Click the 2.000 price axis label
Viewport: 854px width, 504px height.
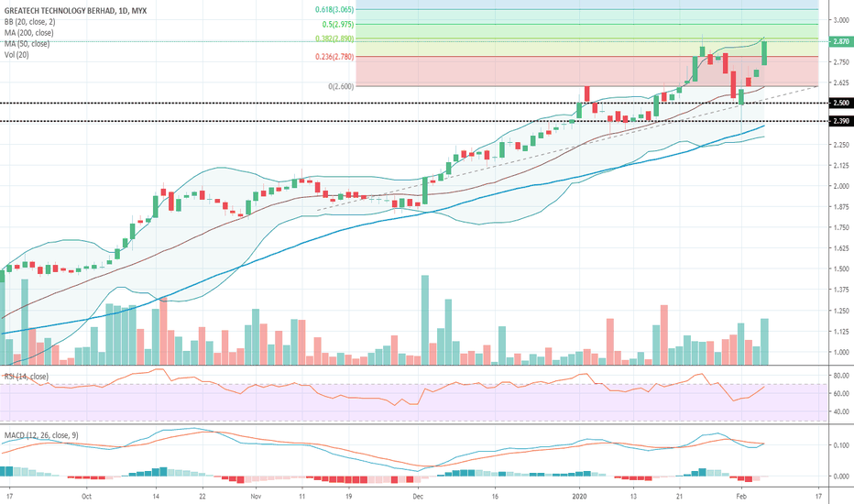(841, 186)
